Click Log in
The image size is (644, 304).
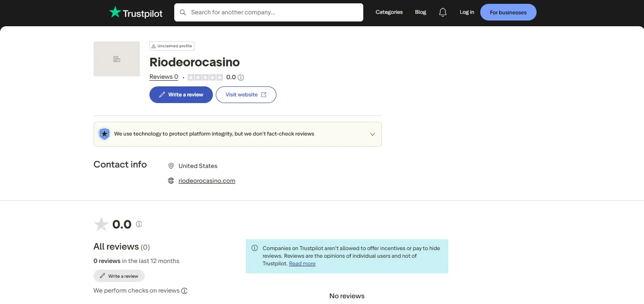click(x=467, y=12)
